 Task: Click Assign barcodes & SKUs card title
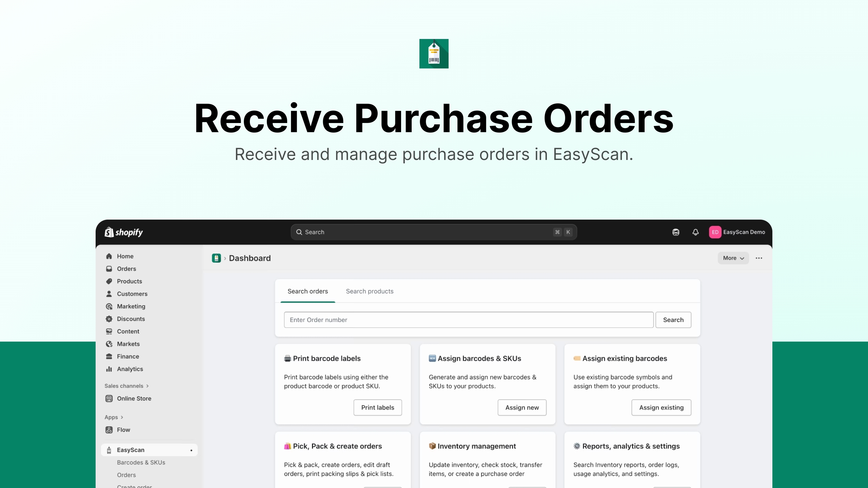479,359
